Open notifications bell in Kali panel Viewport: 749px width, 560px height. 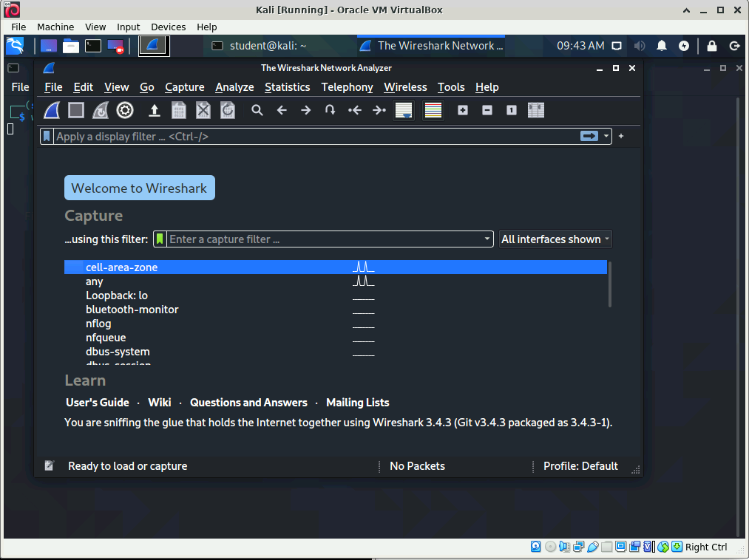coord(662,46)
